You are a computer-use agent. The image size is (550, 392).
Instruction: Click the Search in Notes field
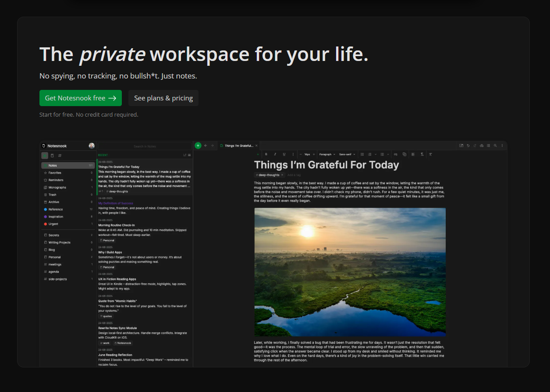coord(145,146)
